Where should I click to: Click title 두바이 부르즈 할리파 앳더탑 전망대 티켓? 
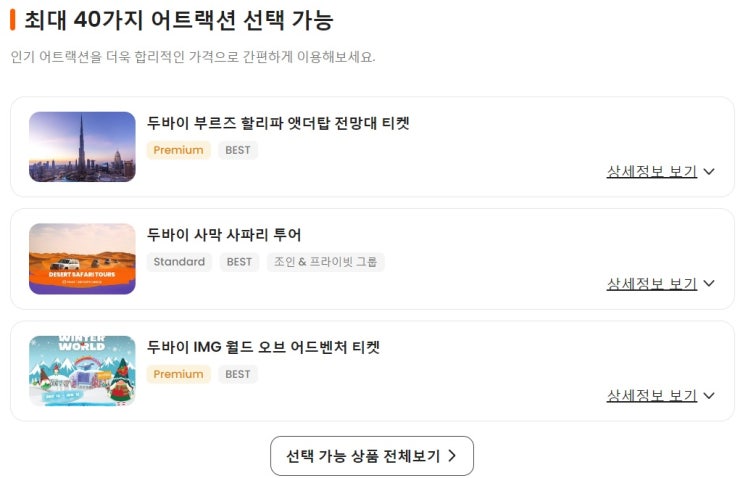(278, 123)
